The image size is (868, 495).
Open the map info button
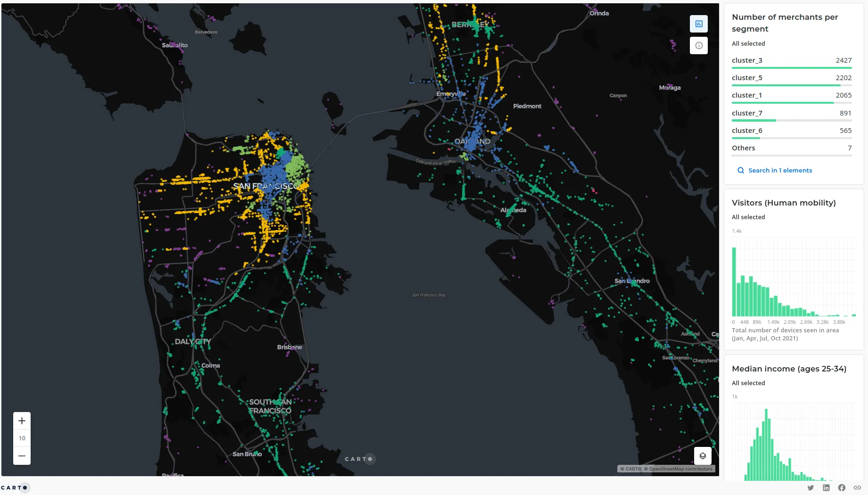(x=698, y=46)
